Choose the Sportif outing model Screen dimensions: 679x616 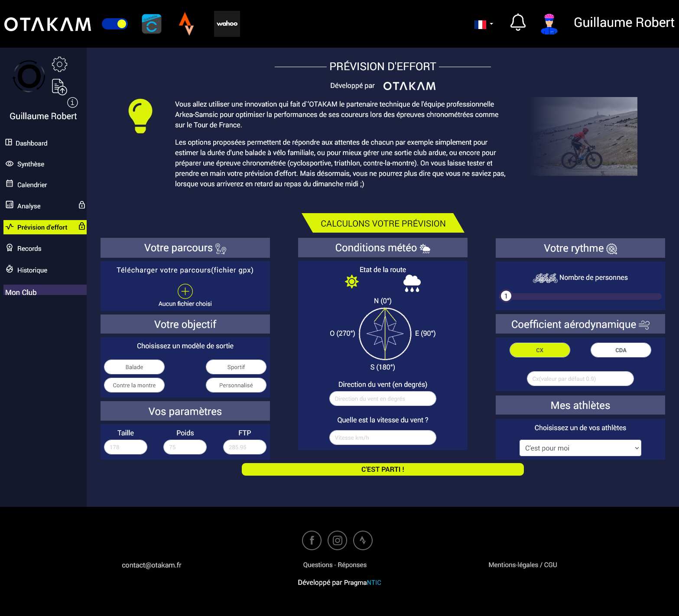tap(236, 367)
